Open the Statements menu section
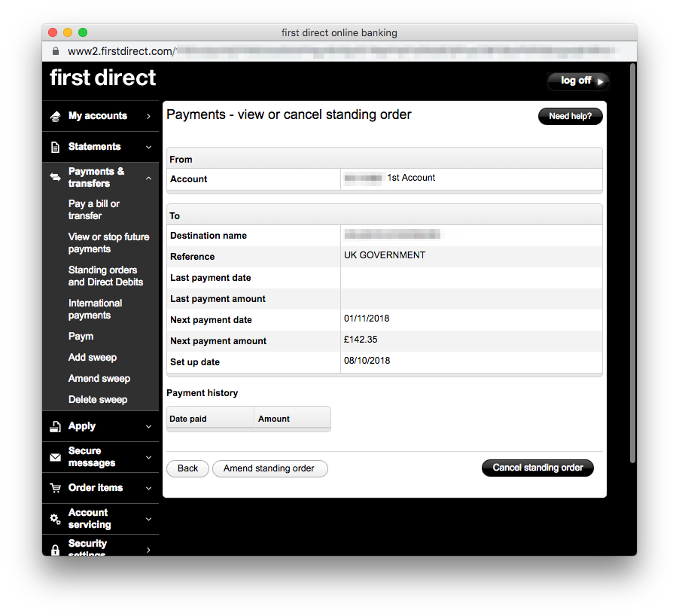This screenshot has width=679, height=616. (100, 147)
